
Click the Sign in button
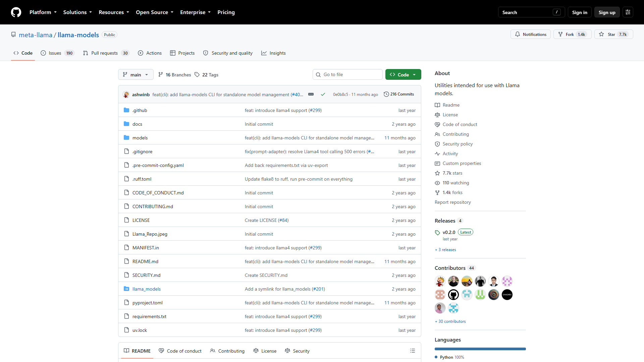click(x=580, y=12)
